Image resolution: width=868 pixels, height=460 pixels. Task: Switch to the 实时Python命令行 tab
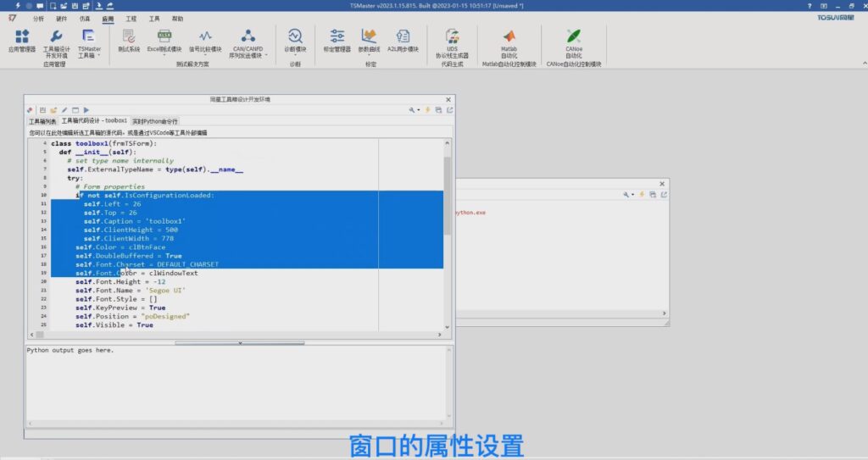(155, 122)
